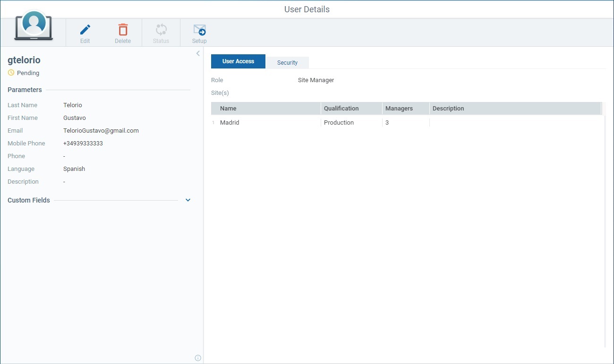The height and width of the screenshot is (364, 614).
Task: Switch to the Security tab
Action: 287,62
